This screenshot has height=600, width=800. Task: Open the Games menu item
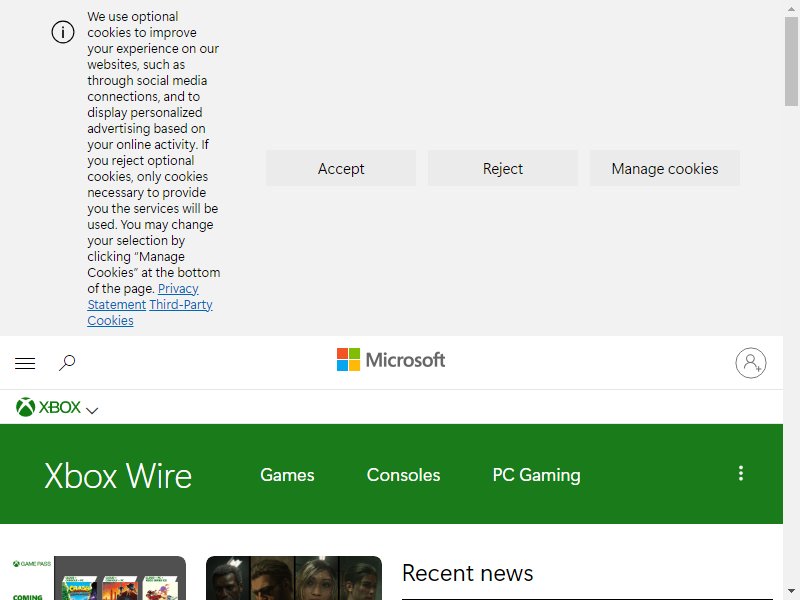pos(287,474)
